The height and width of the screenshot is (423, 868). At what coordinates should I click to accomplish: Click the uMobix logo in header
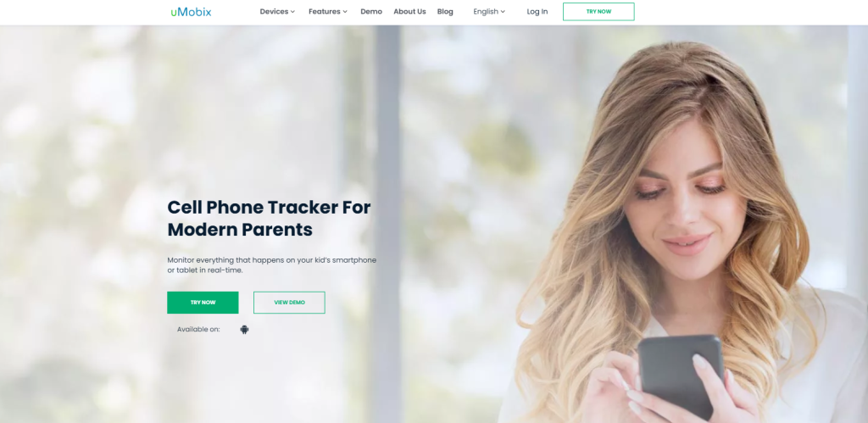(x=191, y=12)
